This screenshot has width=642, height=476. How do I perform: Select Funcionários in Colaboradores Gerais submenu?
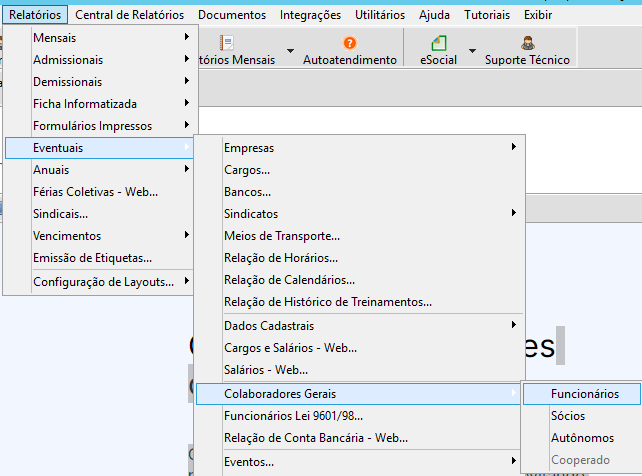pos(582,394)
